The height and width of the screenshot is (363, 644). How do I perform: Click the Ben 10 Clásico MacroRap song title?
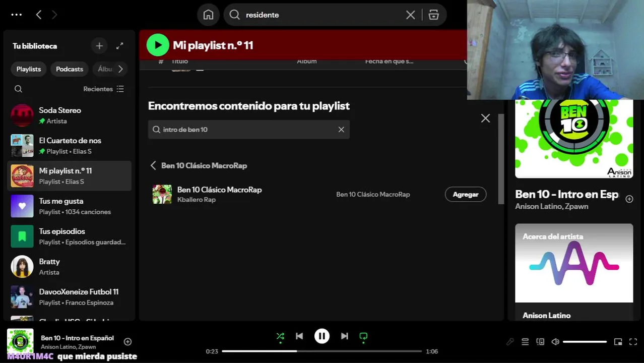point(219,190)
